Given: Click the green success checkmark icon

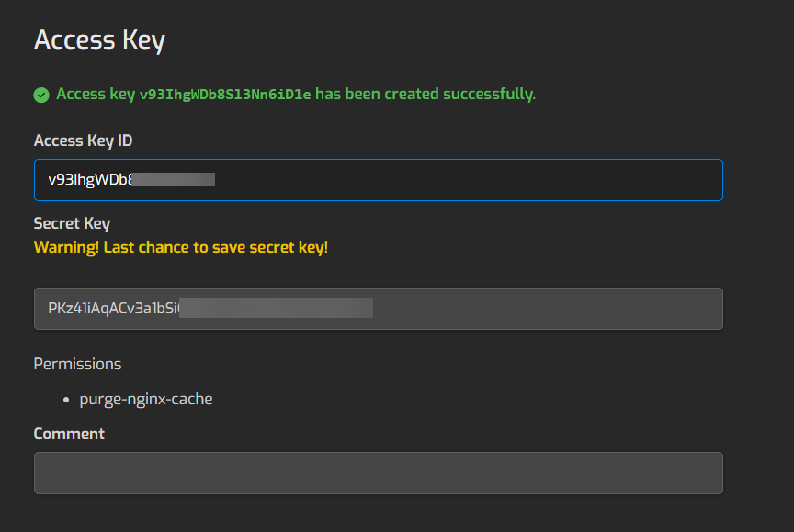Looking at the screenshot, I should click(x=41, y=95).
